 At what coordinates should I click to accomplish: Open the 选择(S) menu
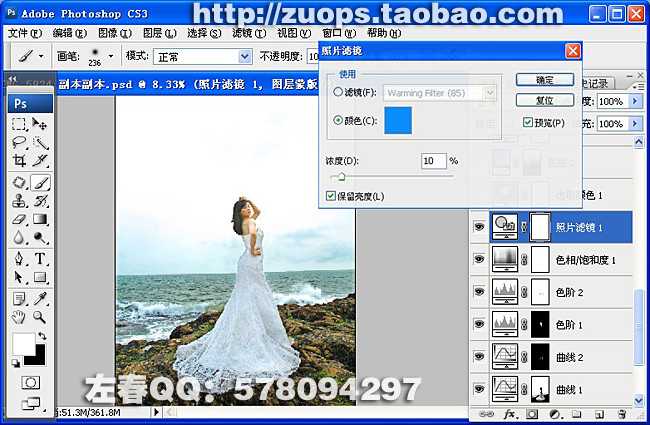tap(204, 33)
